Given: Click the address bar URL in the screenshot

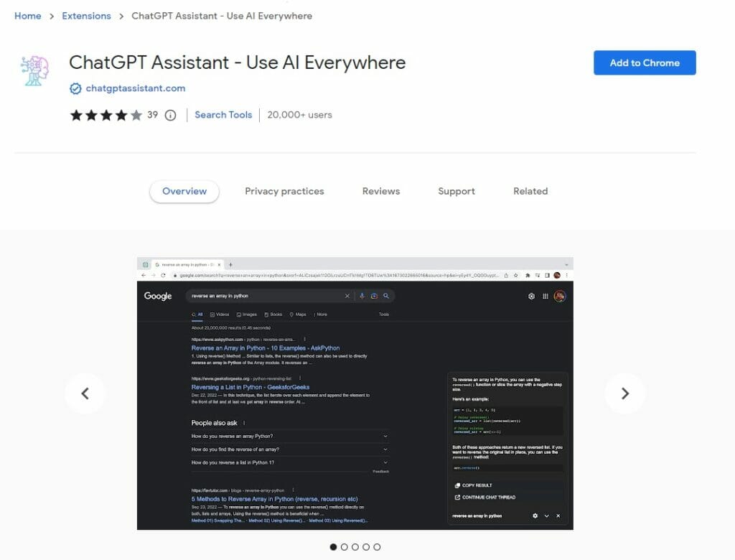Looking at the screenshot, I should click(339, 275).
